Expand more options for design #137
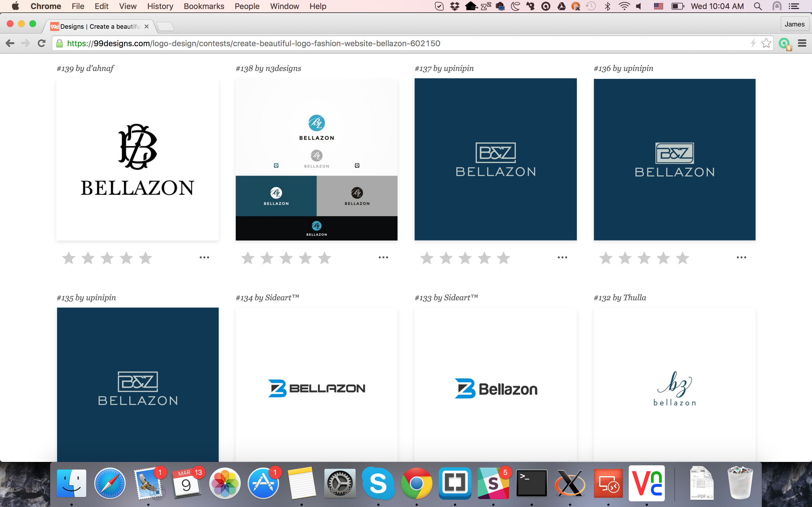This screenshot has width=812, height=507. [x=562, y=257]
